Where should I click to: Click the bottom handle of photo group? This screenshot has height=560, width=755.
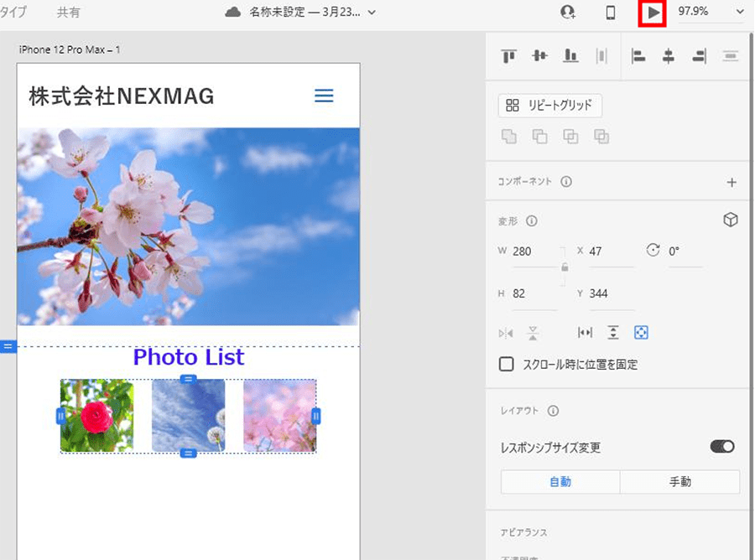(x=188, y=454)
